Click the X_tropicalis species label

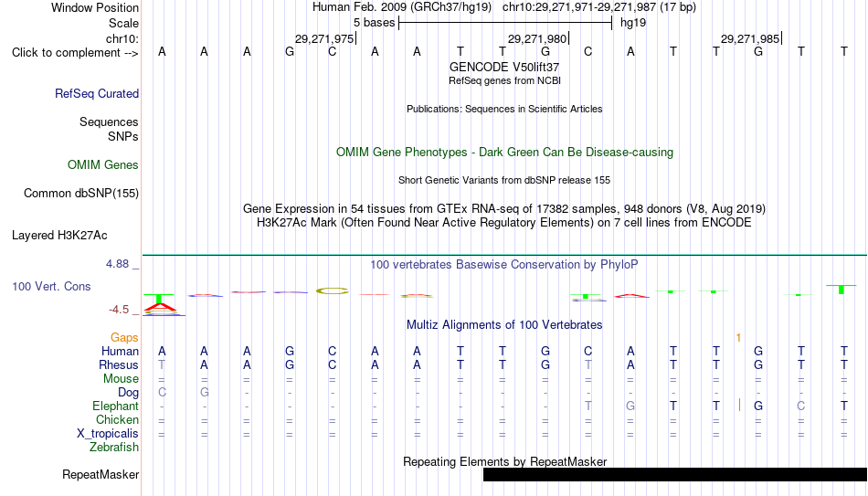click(x=108, y=434)
